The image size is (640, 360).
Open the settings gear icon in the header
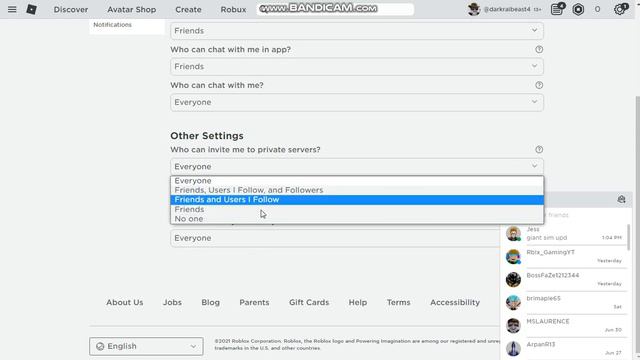tap(620, 9)
